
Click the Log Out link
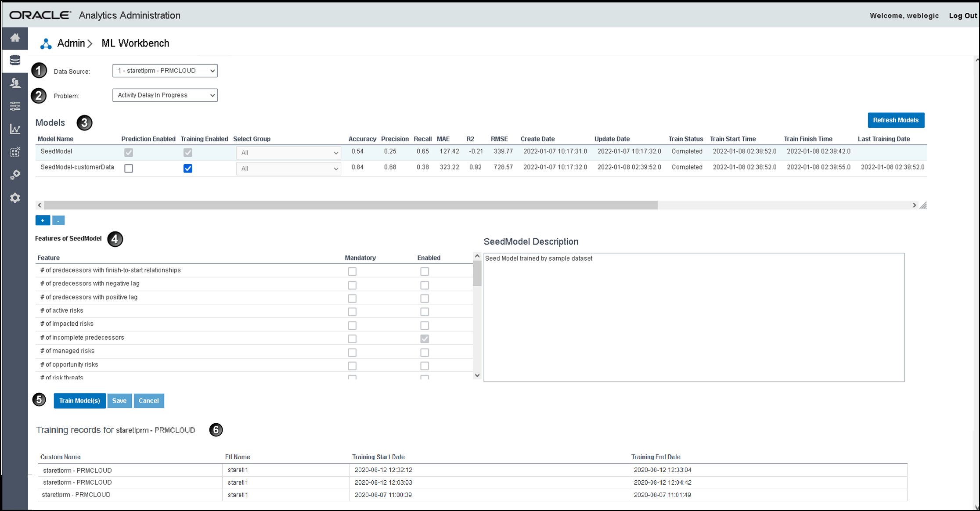[x=963, y=16]
